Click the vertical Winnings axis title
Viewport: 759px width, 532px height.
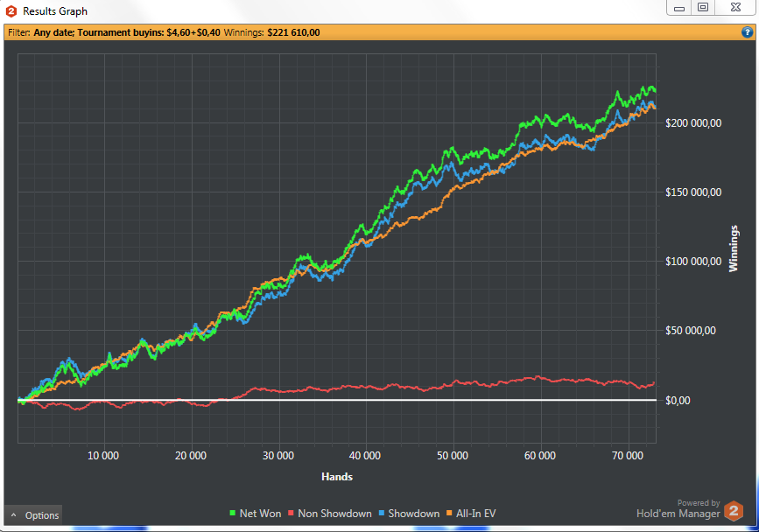click(x=734, y=248)
